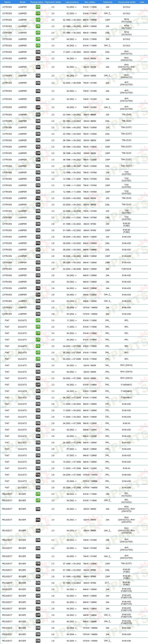The width and height of the screenshot is (148, 644).
Task: Click the Opis column header
Action: [142, 2]
